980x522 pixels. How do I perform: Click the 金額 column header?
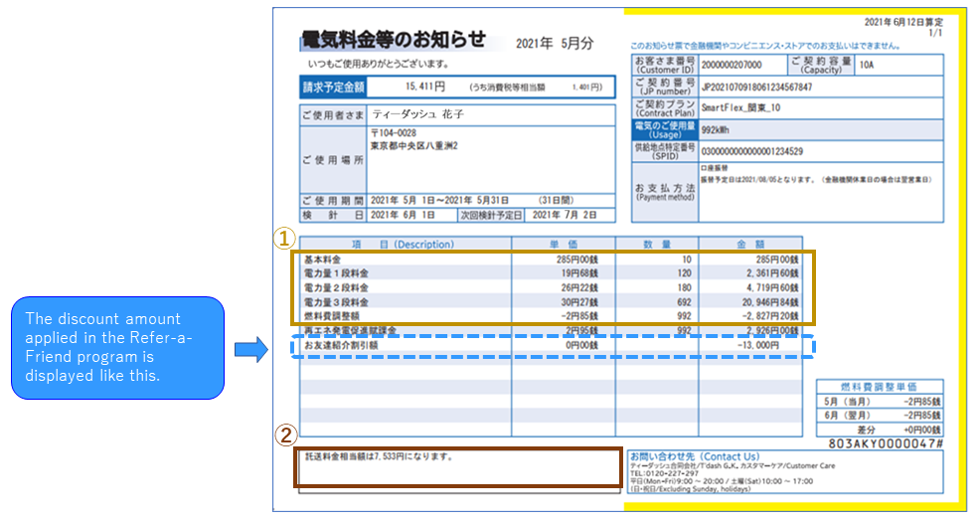coord(749,245)
